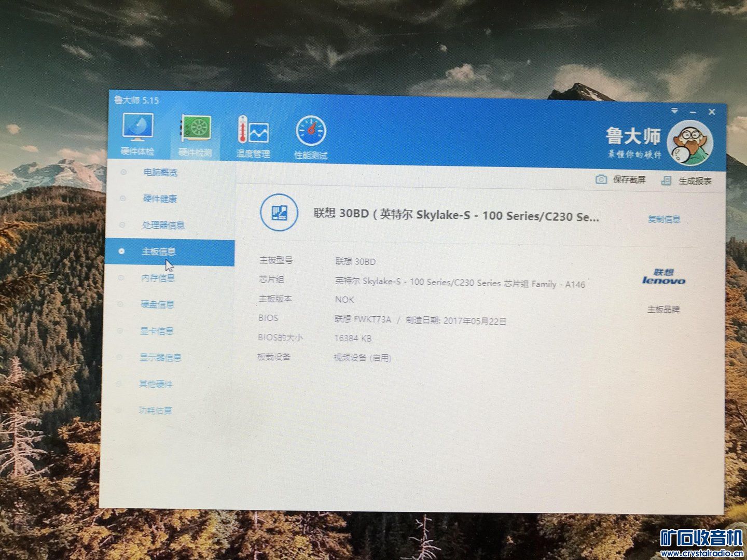Click the motherboard circle icon
Screen dimensions: 747x560
279,213
